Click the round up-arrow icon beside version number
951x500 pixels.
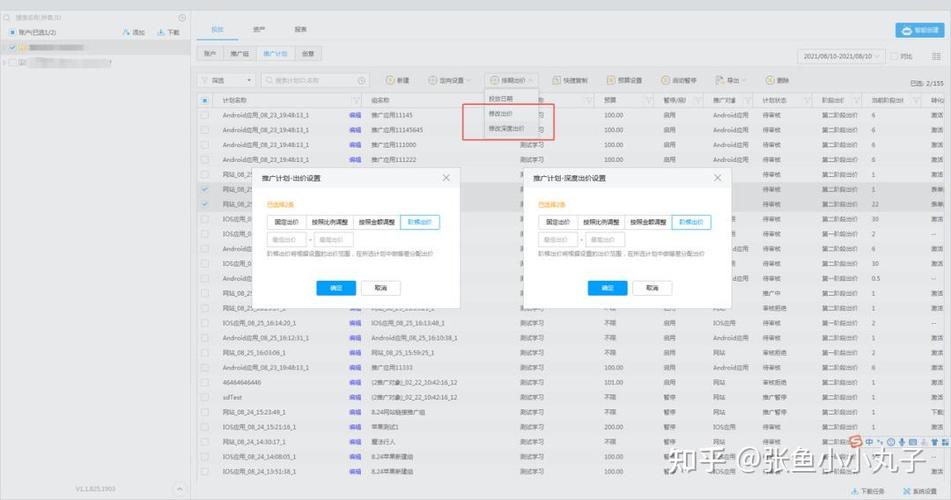pos(180,488)
